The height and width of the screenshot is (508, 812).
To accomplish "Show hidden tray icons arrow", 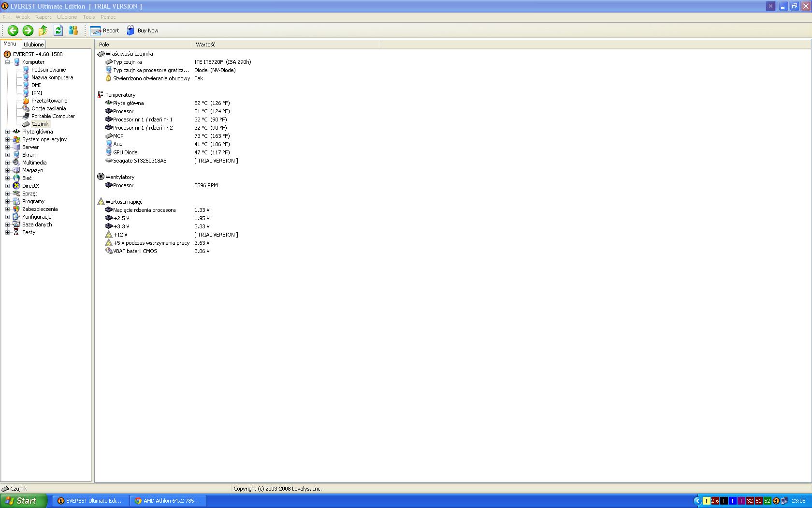I will pyautogui.click(x=697, y=501).
